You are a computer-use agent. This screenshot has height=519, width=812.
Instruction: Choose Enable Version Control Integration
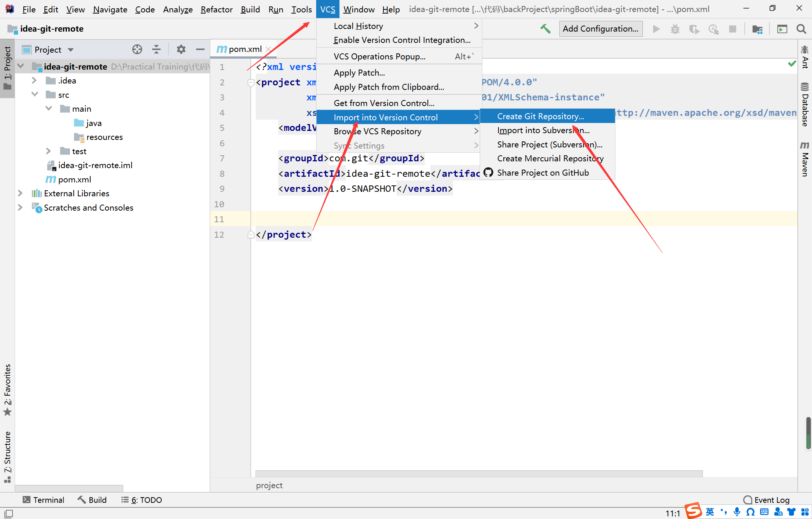click(398, 40)
